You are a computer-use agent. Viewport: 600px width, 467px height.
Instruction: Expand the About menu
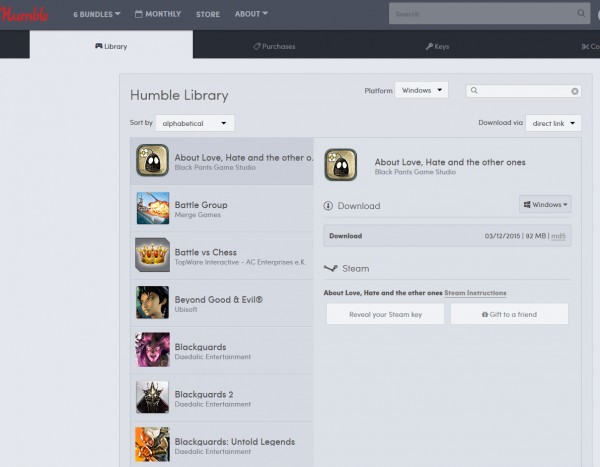(251, 14)
